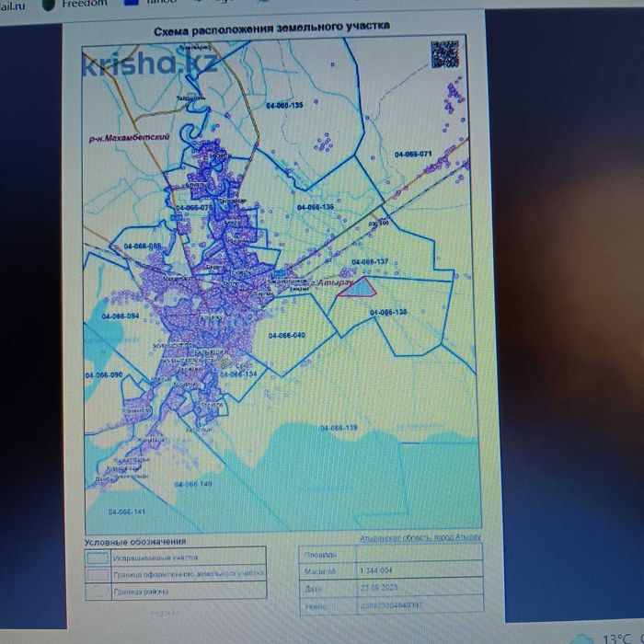Click the map label 04-066-136
The height and width of the screenshot is (644, 644).
pyautogui.click(x=316, y=207)
